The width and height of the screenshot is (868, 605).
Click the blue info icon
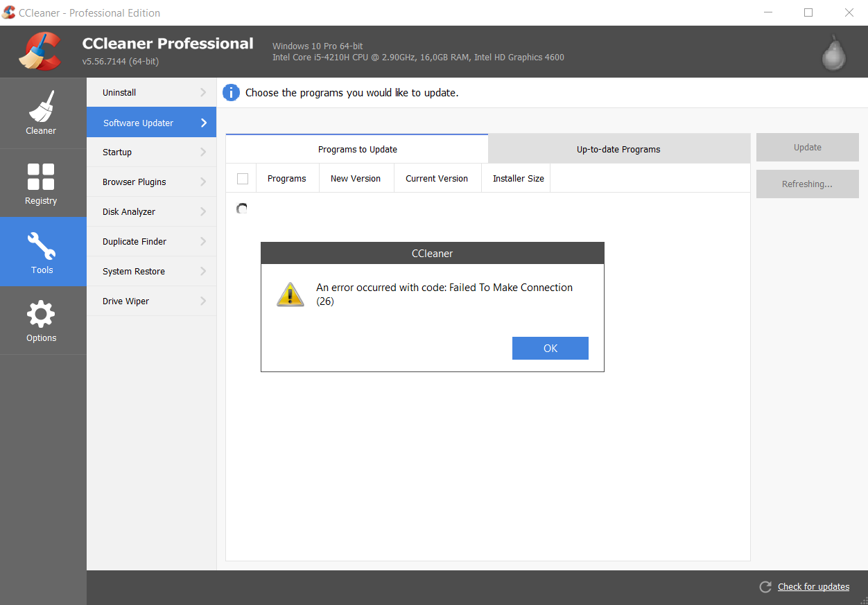tap(231, 93)
